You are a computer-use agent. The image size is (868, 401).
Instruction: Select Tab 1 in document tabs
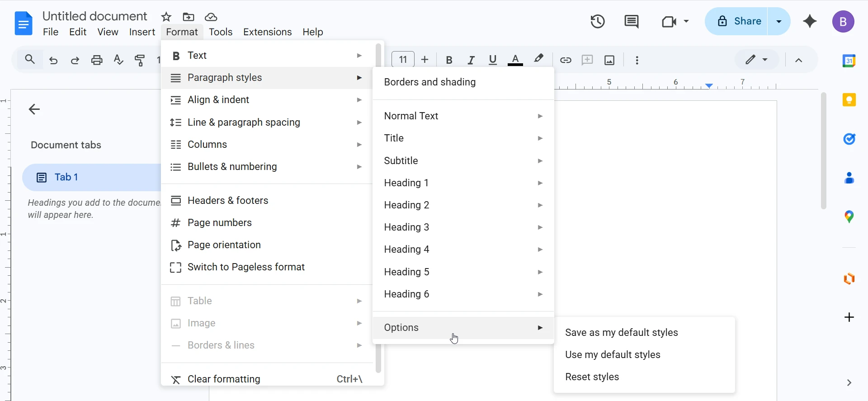coord(66,177)
